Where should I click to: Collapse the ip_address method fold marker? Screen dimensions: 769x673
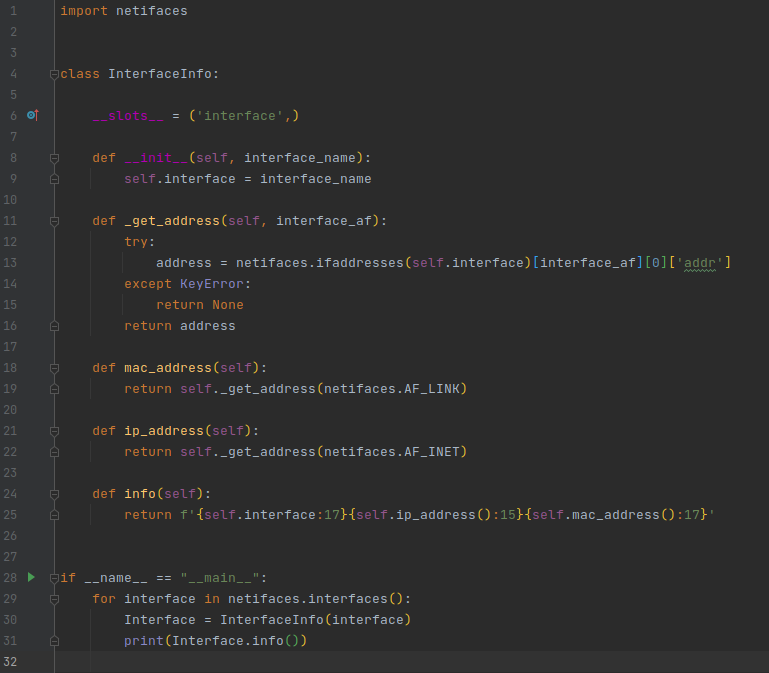[x=54, y=431]
